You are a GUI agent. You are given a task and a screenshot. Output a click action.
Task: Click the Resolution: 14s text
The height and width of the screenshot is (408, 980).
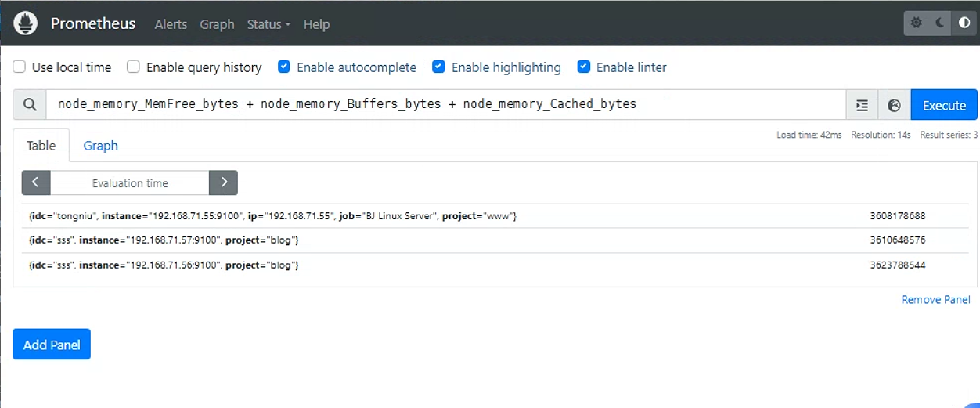click(x=881, y=135)
